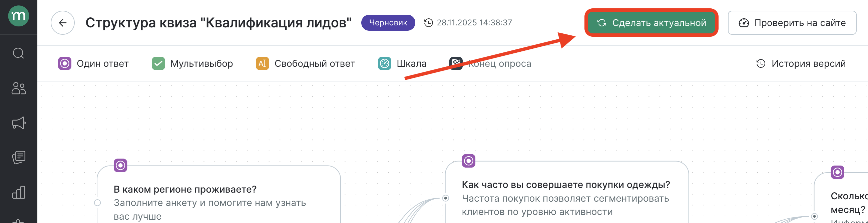Click the timestamp 28.11.2025 14:38:37

pos(474,23)
